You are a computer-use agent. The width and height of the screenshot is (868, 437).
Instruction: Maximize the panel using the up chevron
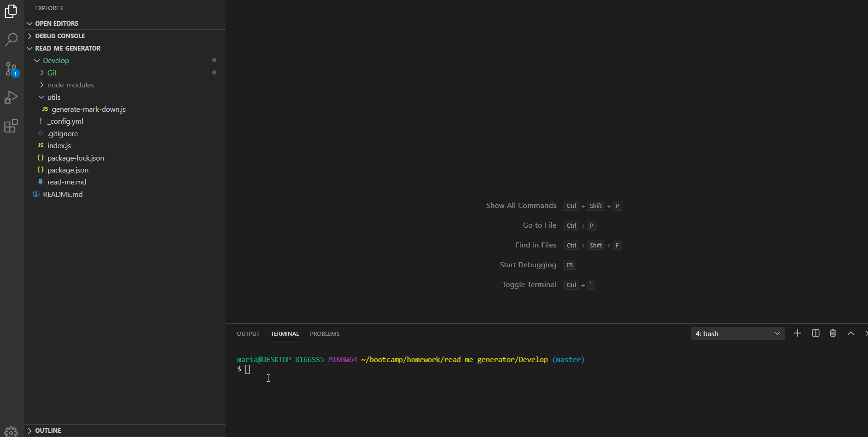pyautogui.click(x=851, y=333)
